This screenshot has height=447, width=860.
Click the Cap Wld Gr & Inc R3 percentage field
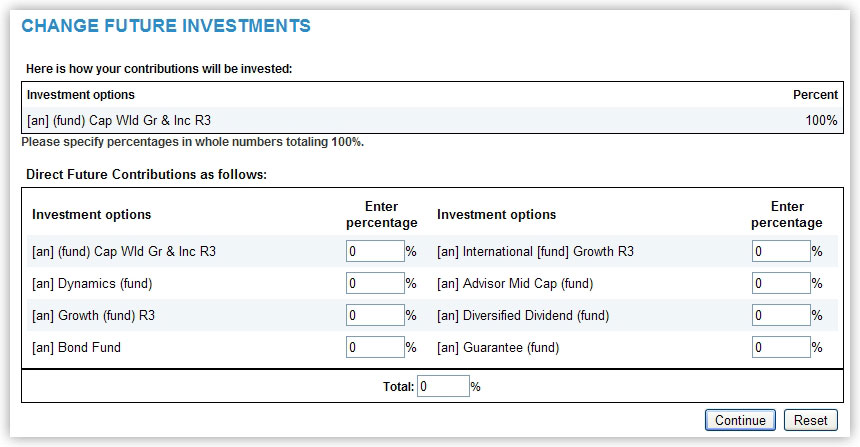[375, 252]
